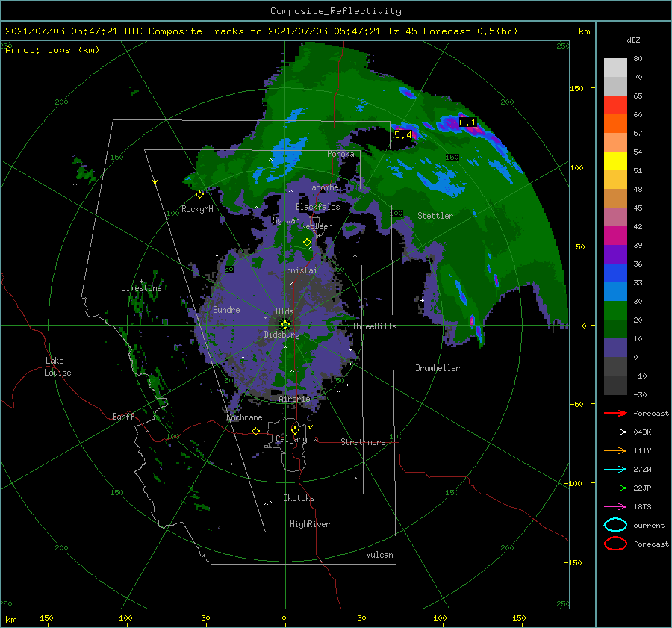
Task: Select the yellow diamond marker above Calgary
Action: pos(295,430)
